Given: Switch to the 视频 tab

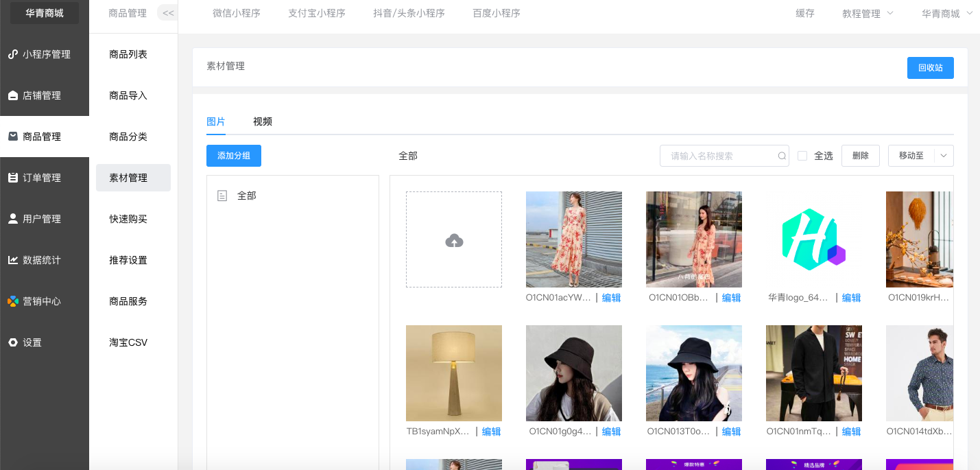Looking at the screenshot, I should click(x=263, y=121).
